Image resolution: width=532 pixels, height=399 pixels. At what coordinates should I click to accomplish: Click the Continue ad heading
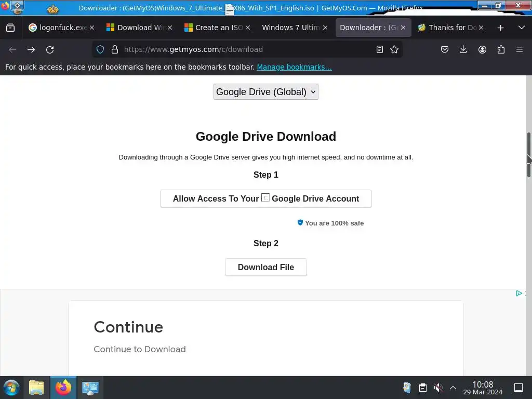click(x=128, y=327)
